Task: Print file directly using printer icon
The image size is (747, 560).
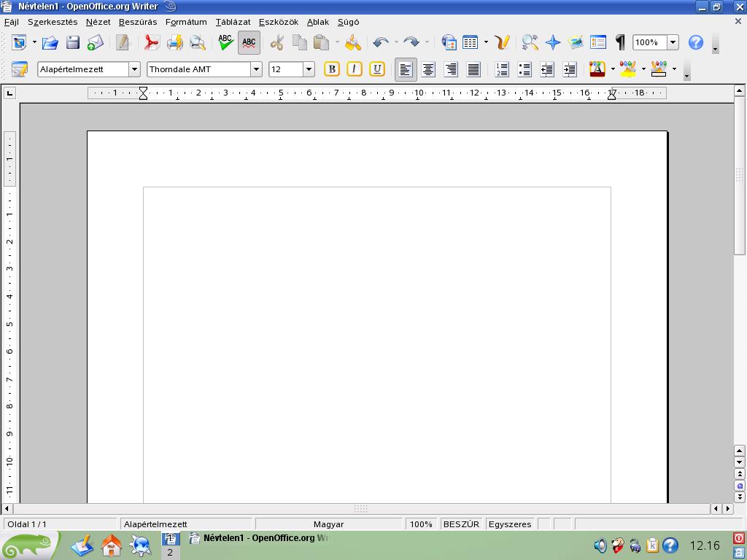Action: click(174, 42)
